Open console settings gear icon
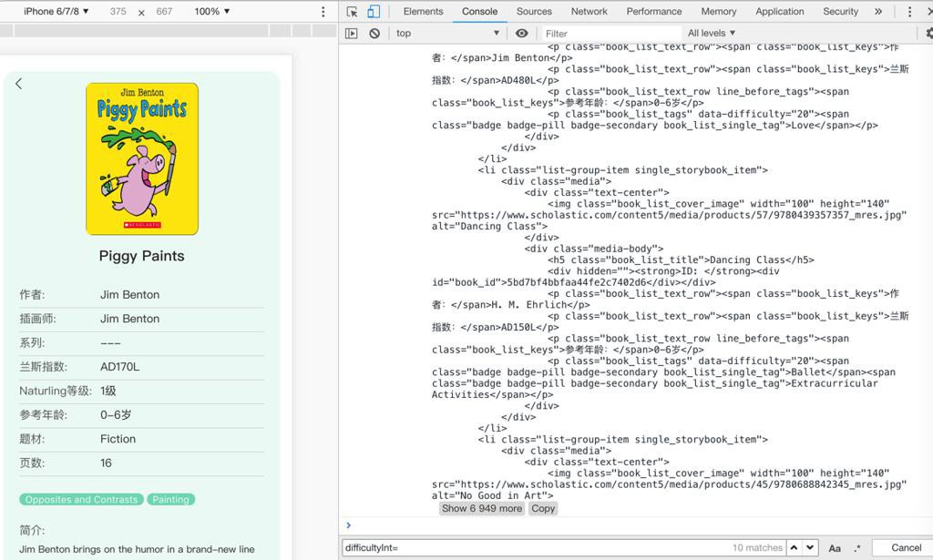The width and height of the screenshot is (933, 560). click(x=928, y=34)
